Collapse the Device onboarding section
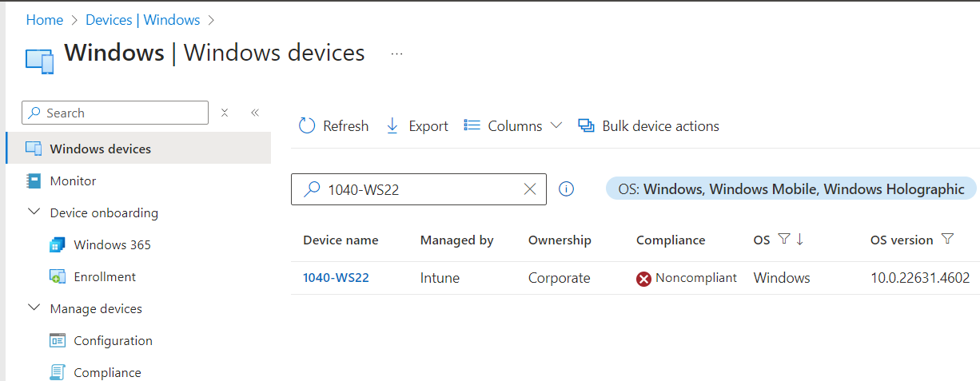 point(34,212)
